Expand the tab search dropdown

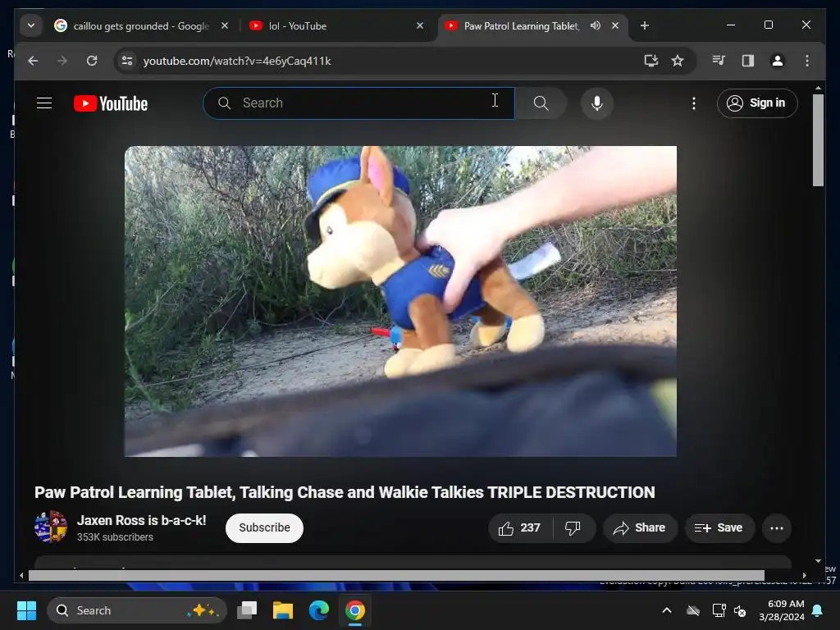(x=31, y=25)
